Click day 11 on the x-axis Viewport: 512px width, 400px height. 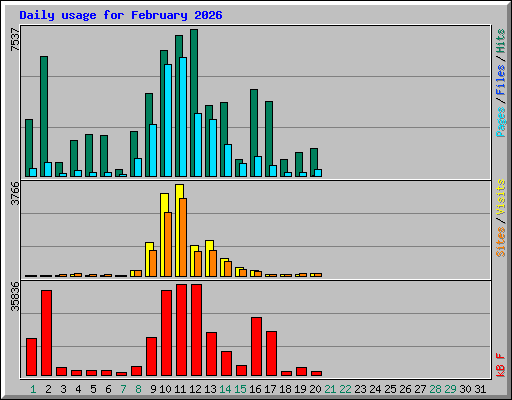click(x=180, y=389)
